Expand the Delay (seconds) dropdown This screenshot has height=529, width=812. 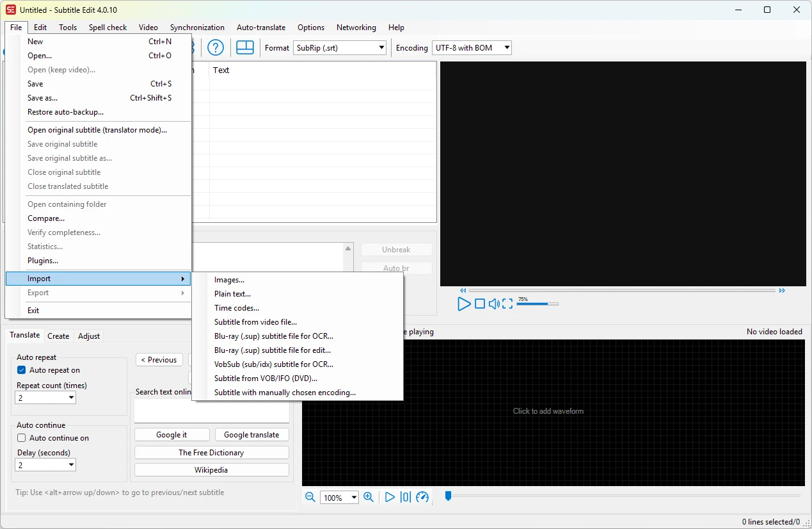[x=45, y=465]
